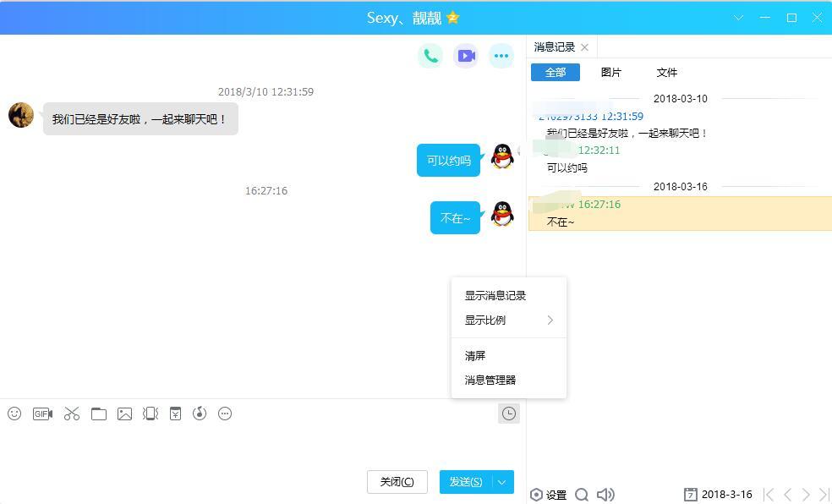This screenshot has height=504, width=832.
Task: Click the 不在~ text inside the highlighted record entry
Action: click(561, 222)
